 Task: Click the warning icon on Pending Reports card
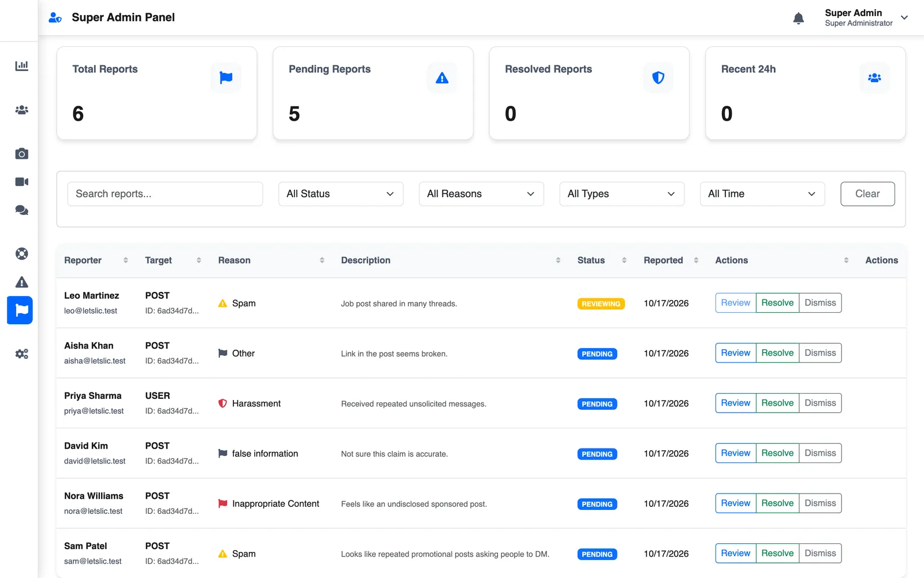(x=442, y=77)
